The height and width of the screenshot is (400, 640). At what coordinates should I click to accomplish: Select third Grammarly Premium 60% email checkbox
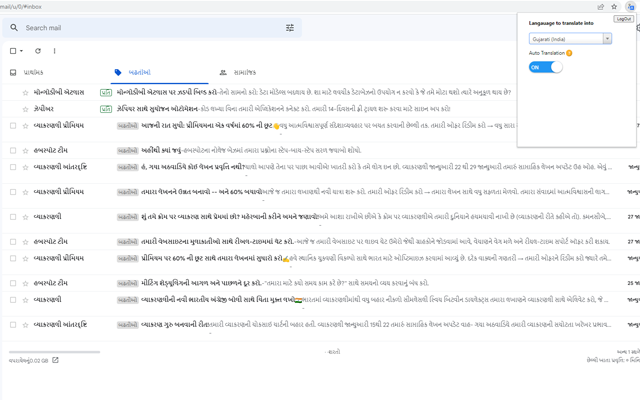[x=13, y=259]
